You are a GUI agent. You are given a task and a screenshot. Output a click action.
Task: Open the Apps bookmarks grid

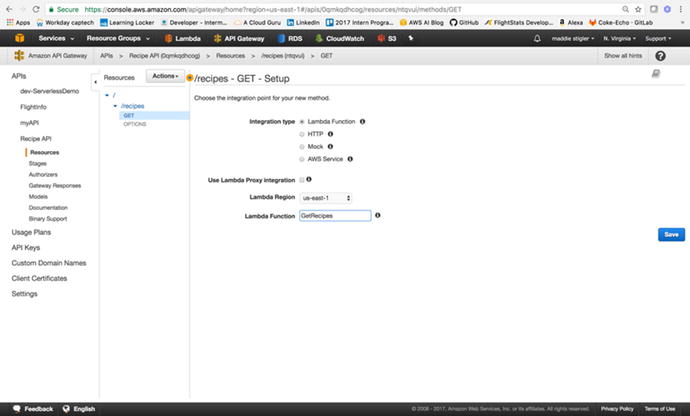[x=18, y=22]
